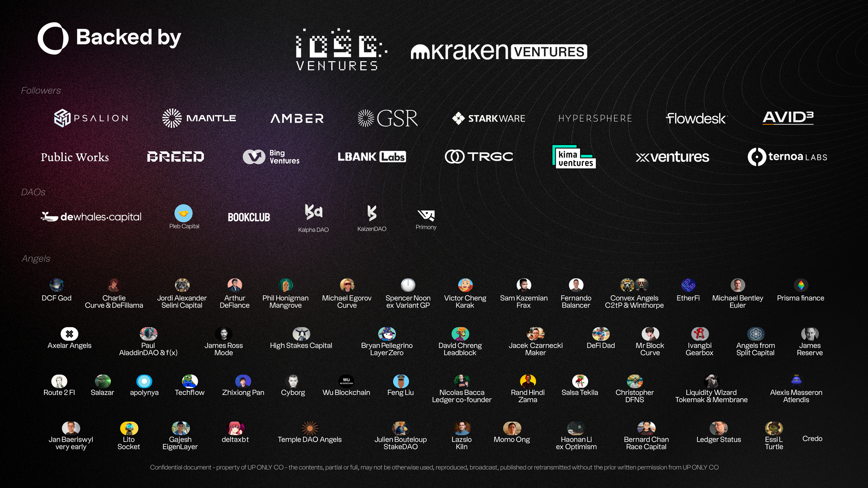Click the KaizenDAO logo icon

[371, 213]
